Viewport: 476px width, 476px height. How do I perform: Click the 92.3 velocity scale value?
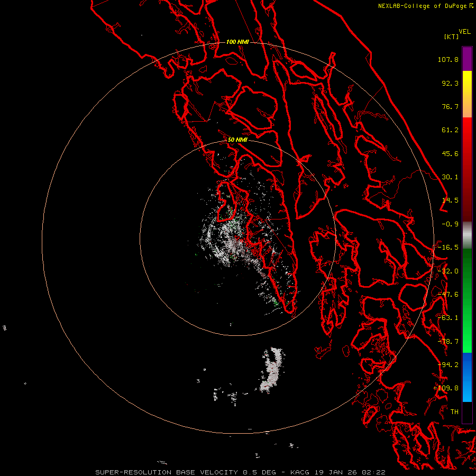(450, 83)
